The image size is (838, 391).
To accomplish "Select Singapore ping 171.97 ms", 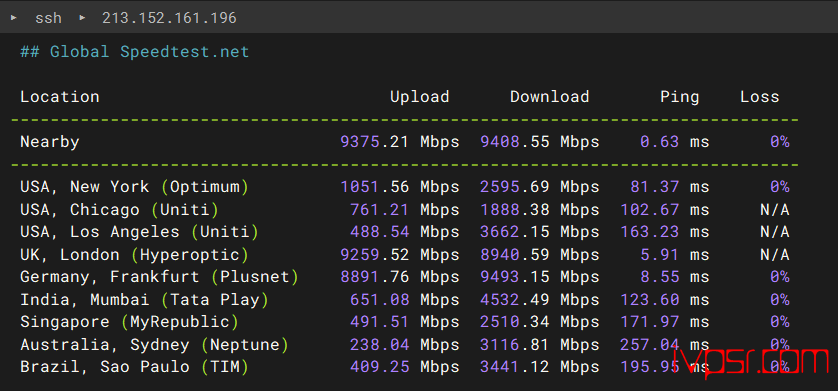I will [x=665, y=322].
